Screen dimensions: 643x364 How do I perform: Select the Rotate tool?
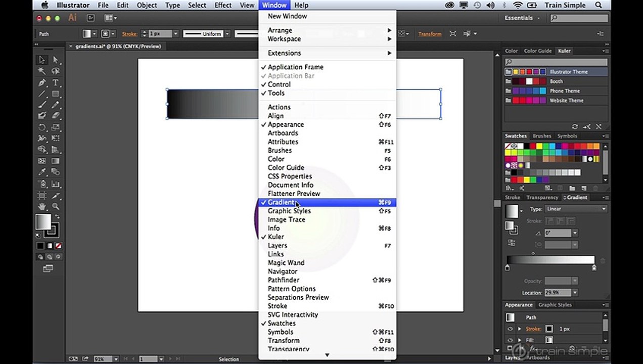pos(42,127)
